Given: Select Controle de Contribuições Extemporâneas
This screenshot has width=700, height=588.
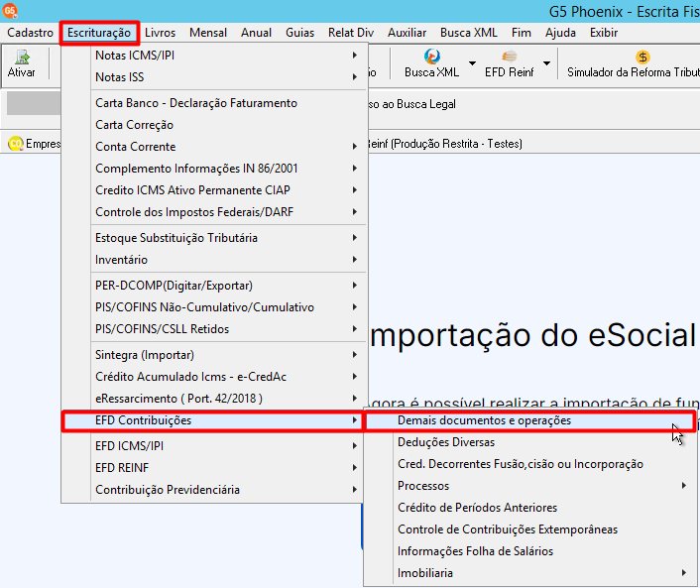Looking at the screenshot, I should [x=530, y=529].
